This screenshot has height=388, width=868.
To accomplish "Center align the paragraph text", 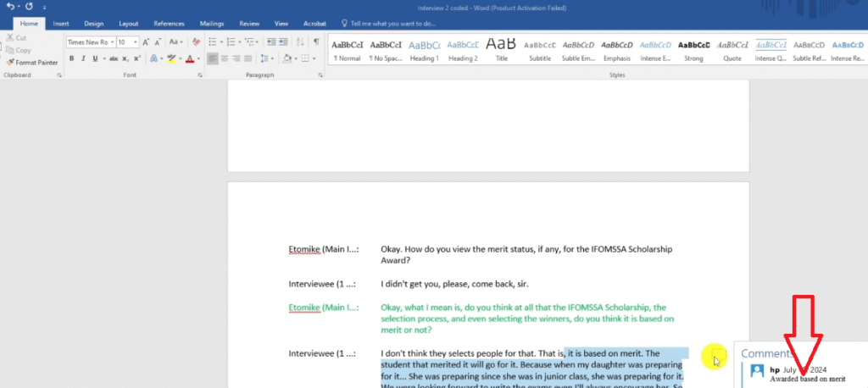I will [x=226, y=58].
